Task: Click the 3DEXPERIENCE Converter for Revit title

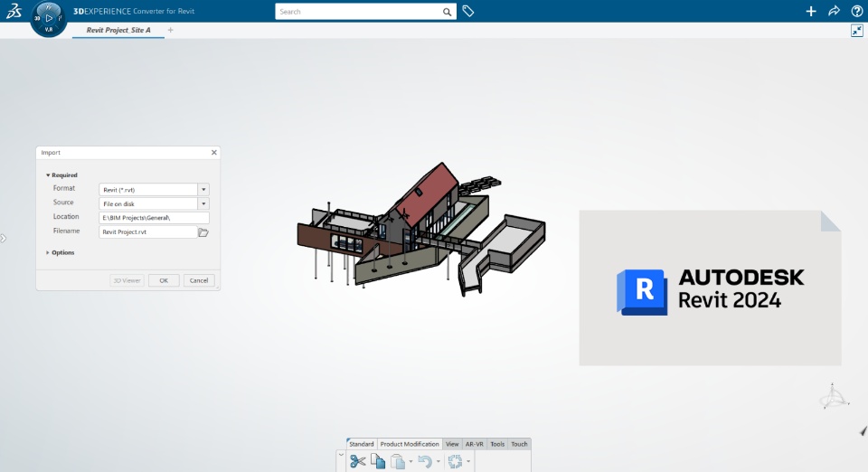Action: point(134,11)
